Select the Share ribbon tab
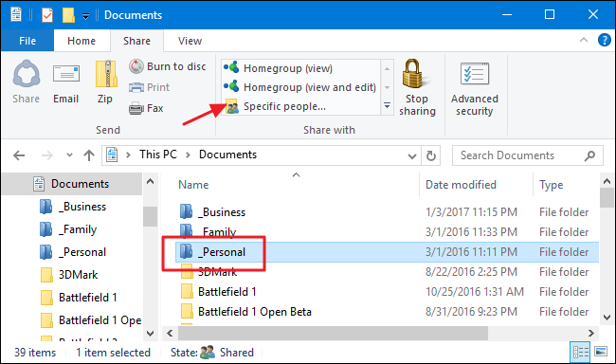Screen dimensions: 616x364 pyautogui.click(x=136, y=41)
